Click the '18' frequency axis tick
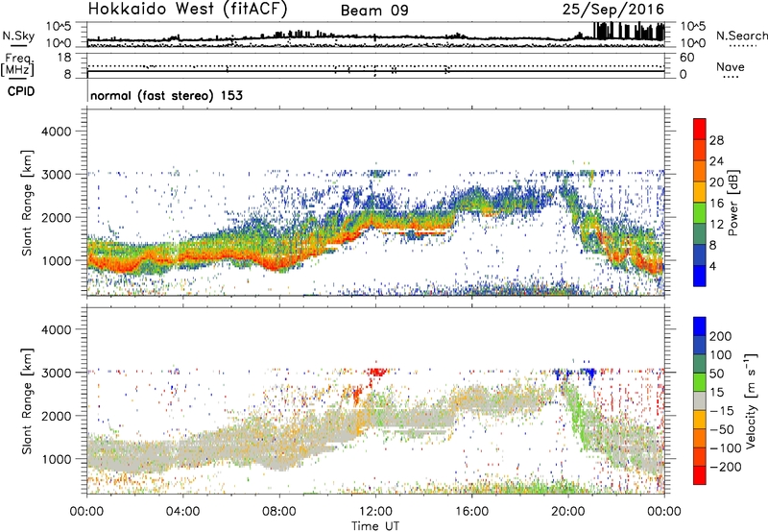Image resolution: width=768 pixels, height=532 pixels. pyautogui.click(x=64, y=58)
